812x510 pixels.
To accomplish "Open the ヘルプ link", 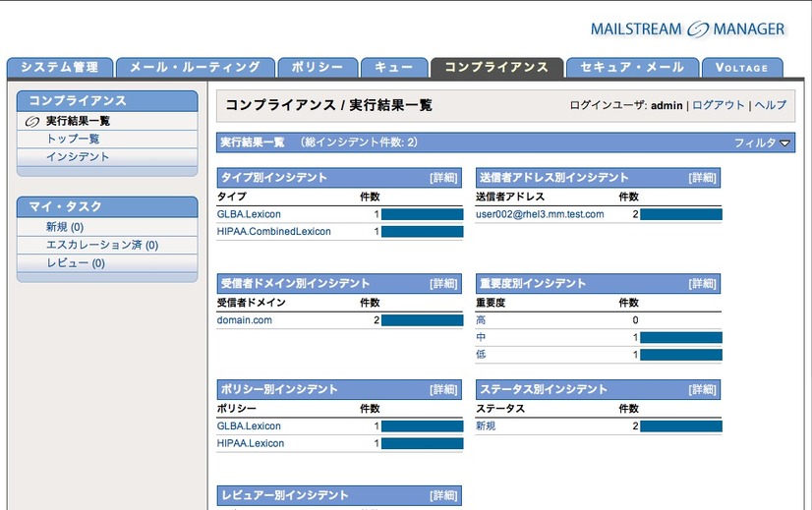I will tap(771, 105).
